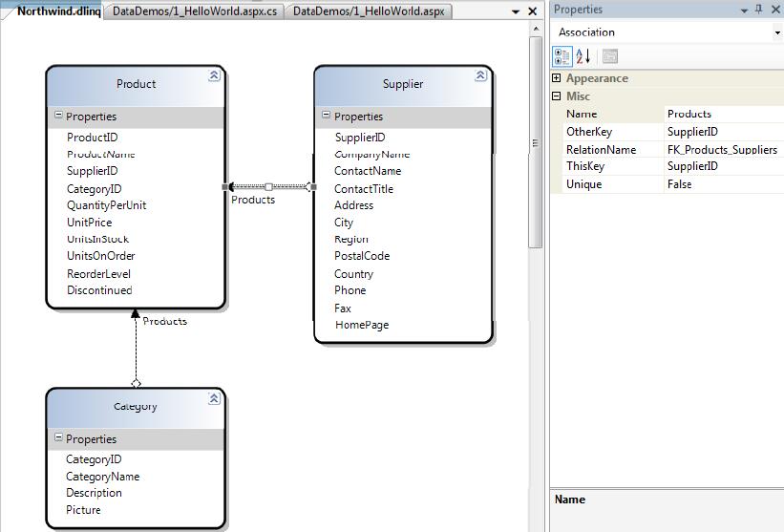784x532 pixels.
Task: Select Address property in Supplier
Action: pyautogui.click(x=353, y=205)
